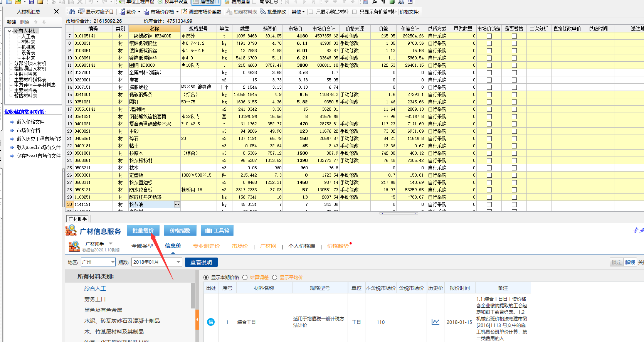The width and height of the screenshot is (644, 342).
Task: Click the 查看说明 button
Action: [x=201, y=262]
